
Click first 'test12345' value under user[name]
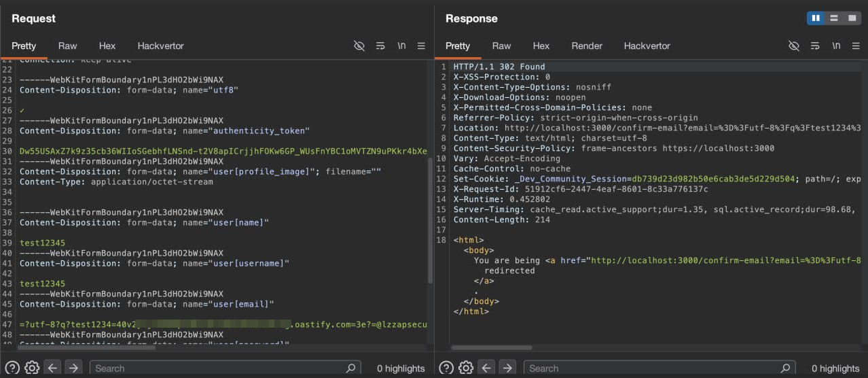(43, 243)
